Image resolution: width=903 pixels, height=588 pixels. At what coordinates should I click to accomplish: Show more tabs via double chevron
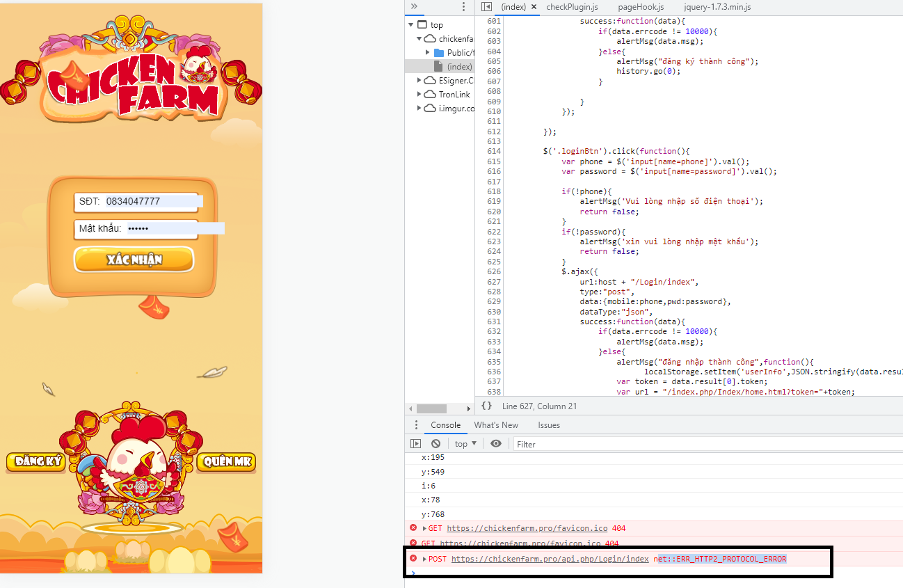coord(414,7)
